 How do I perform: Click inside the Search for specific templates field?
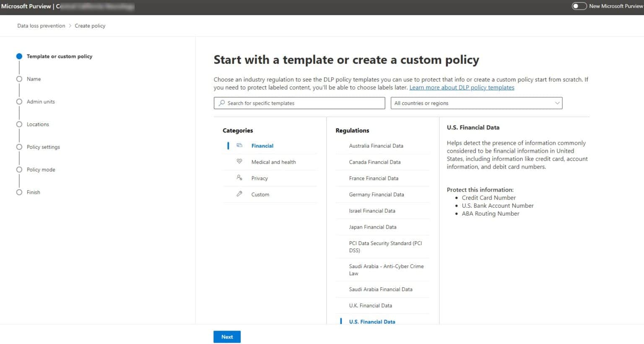[299, 103]
